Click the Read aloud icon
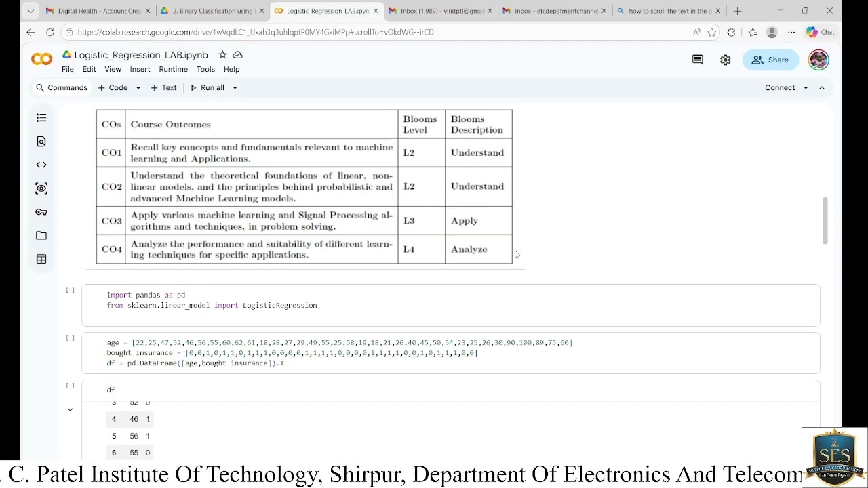The image size is (868, 488). [697, 32]
